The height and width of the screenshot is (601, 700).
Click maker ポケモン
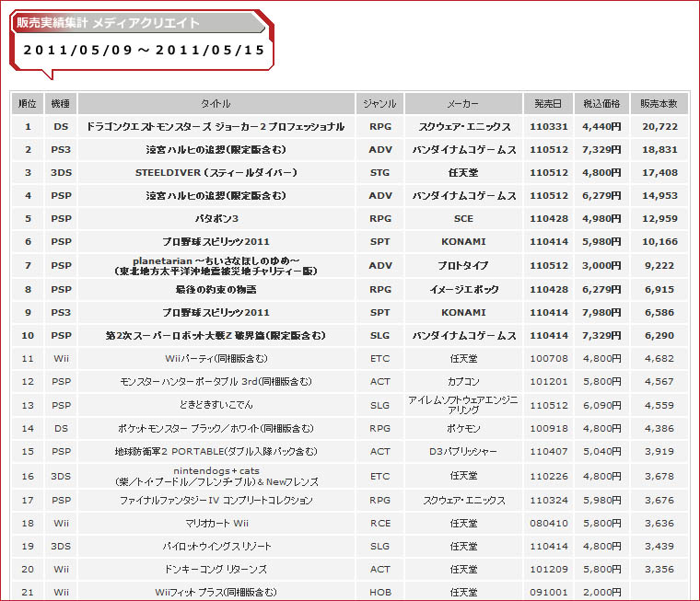[x=463, y=428]
